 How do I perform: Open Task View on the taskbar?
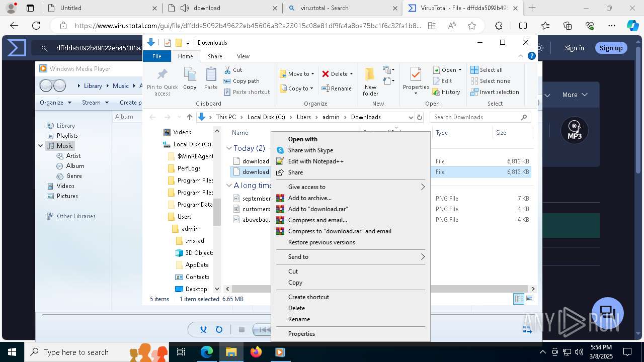pos(182,352)
